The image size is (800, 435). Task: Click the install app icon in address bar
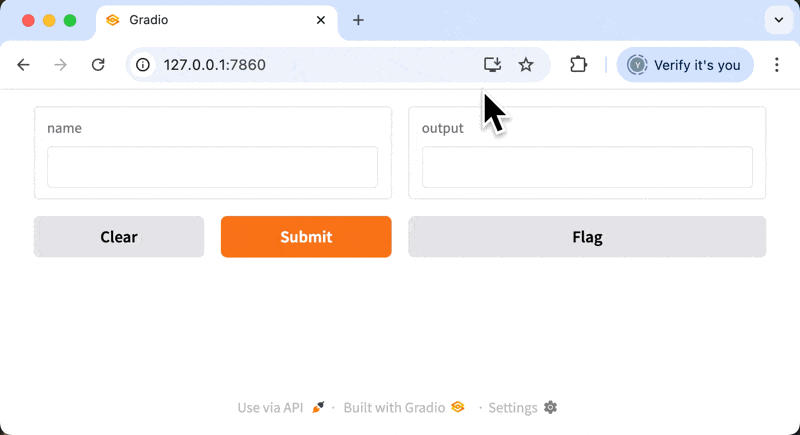pyautogui.click(x=492, y=65)
